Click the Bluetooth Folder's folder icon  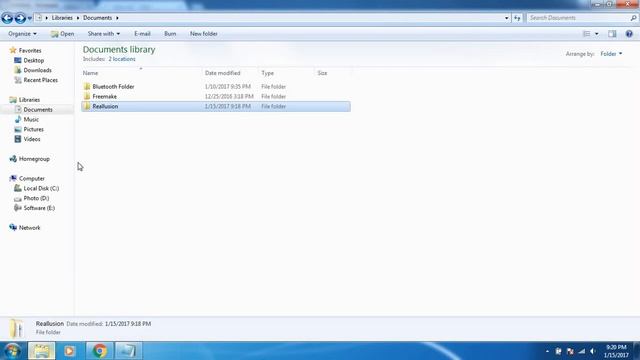pos(87,87)
